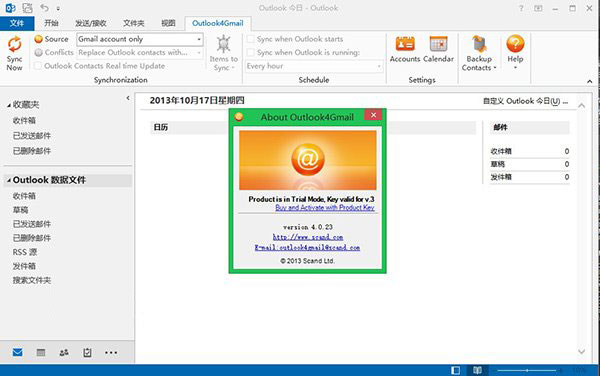600x376 pixels.
Task: Enable Outlook Contacts Real time Update
Action: 38,66
